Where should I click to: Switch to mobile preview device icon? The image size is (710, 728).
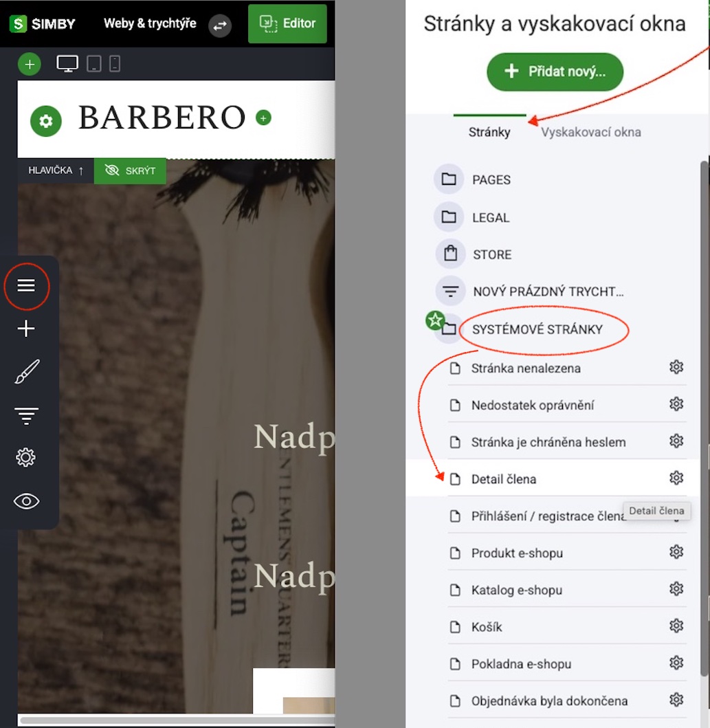pos(115,64)
